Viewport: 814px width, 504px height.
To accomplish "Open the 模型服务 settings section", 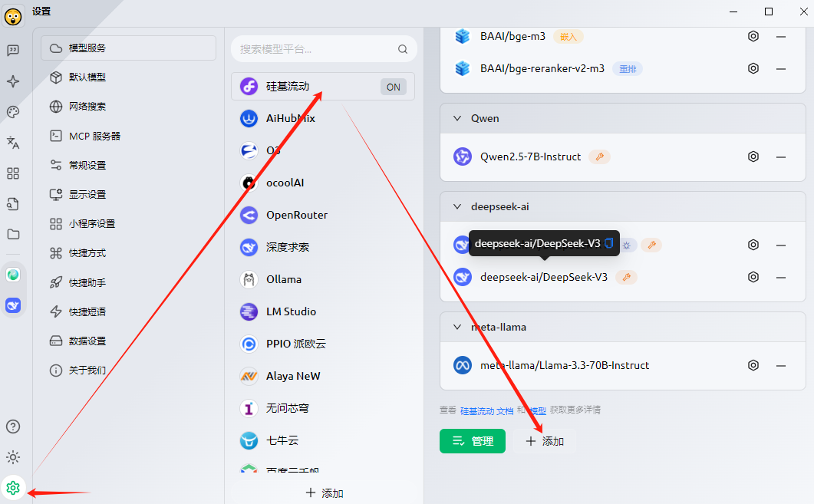I will coord(129,48).
